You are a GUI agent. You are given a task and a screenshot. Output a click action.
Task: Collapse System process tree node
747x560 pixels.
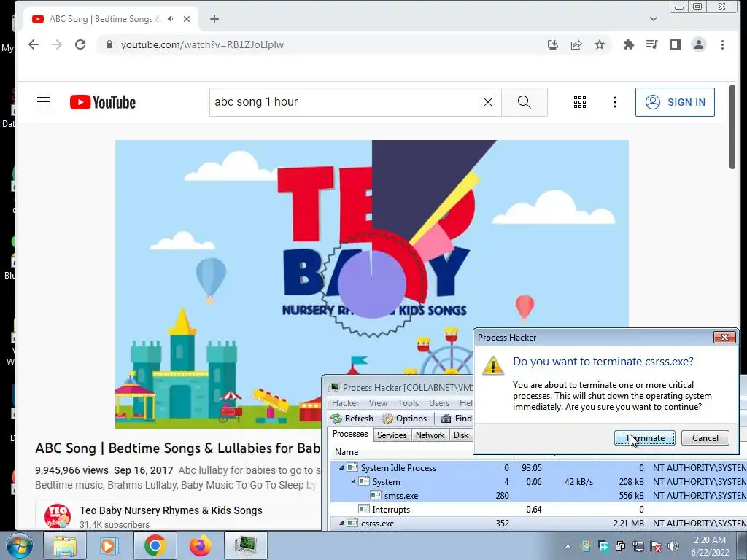coord(353,482)
